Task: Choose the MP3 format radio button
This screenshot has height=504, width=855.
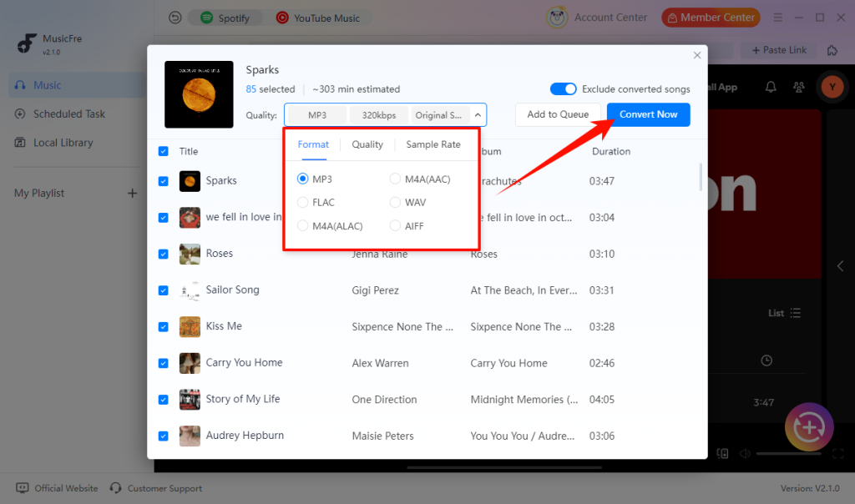Action: (x=302, y=179)
